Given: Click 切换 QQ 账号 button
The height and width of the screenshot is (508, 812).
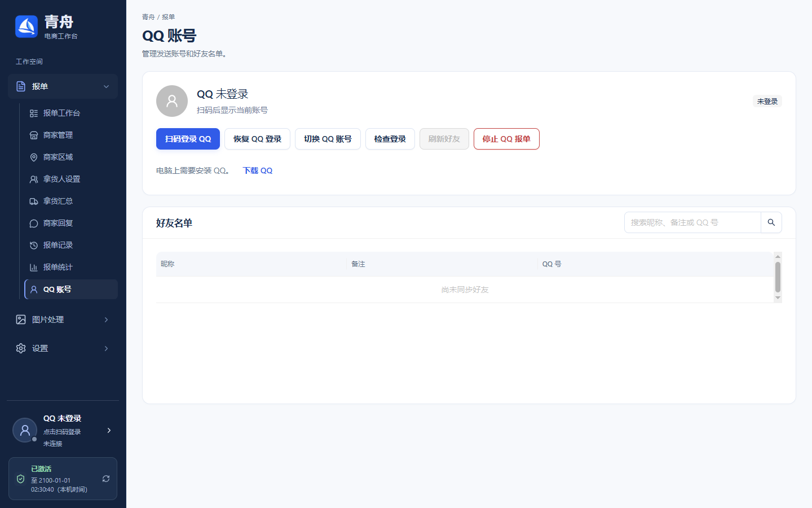Looking at the screenshot, I should coord(328,139).
